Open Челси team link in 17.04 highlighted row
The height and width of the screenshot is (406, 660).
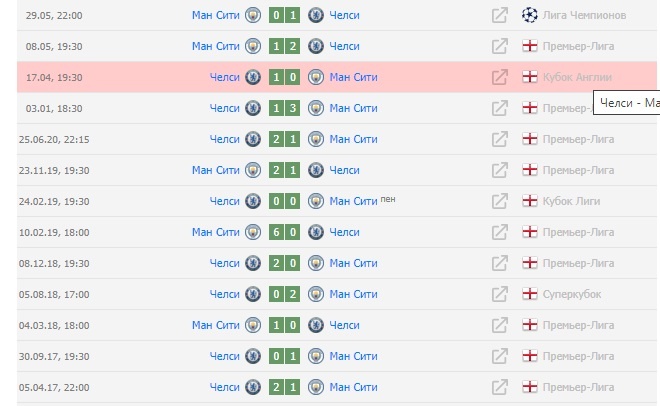point(224,77)
